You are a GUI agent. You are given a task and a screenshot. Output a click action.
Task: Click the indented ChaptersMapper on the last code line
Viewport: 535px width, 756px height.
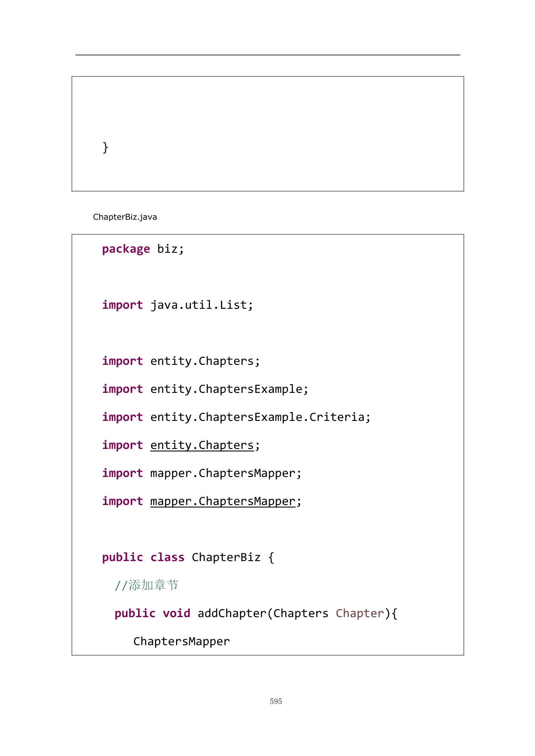click(x=181, y=641)
